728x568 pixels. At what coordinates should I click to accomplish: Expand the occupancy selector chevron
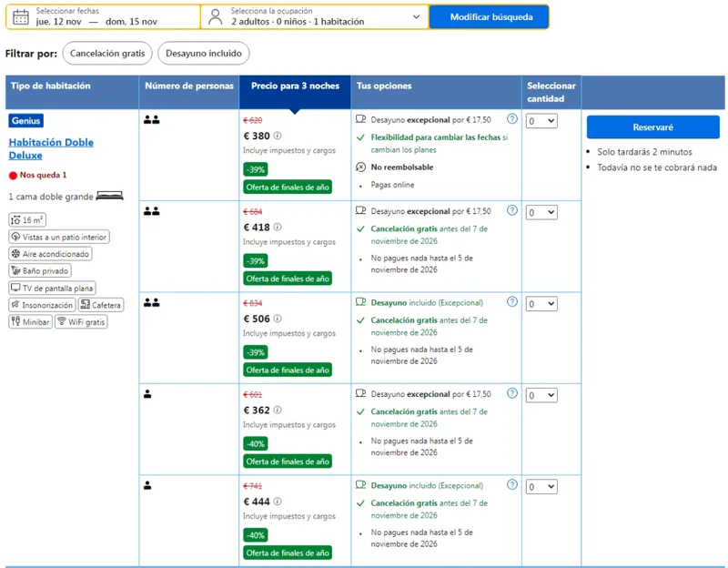click(x=416, y=16)
